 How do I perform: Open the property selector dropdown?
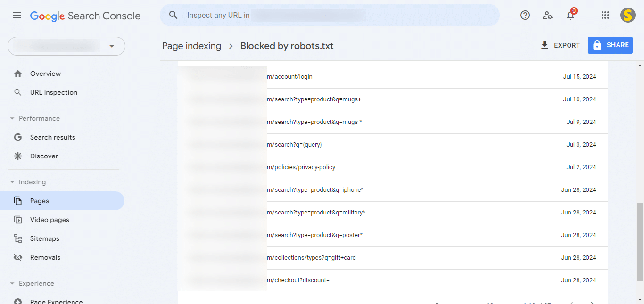tap(66, 46)
